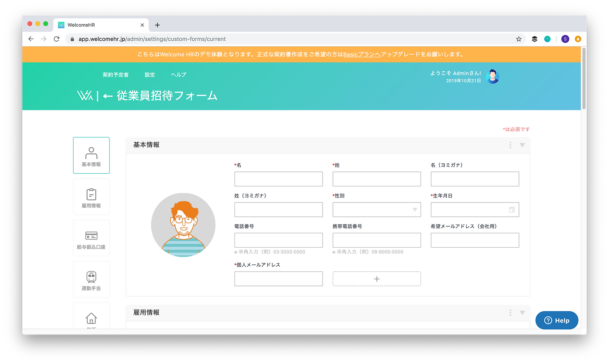Click the browser address bar URL
Viewport: 609px width, 364px height.
point(152,39)
